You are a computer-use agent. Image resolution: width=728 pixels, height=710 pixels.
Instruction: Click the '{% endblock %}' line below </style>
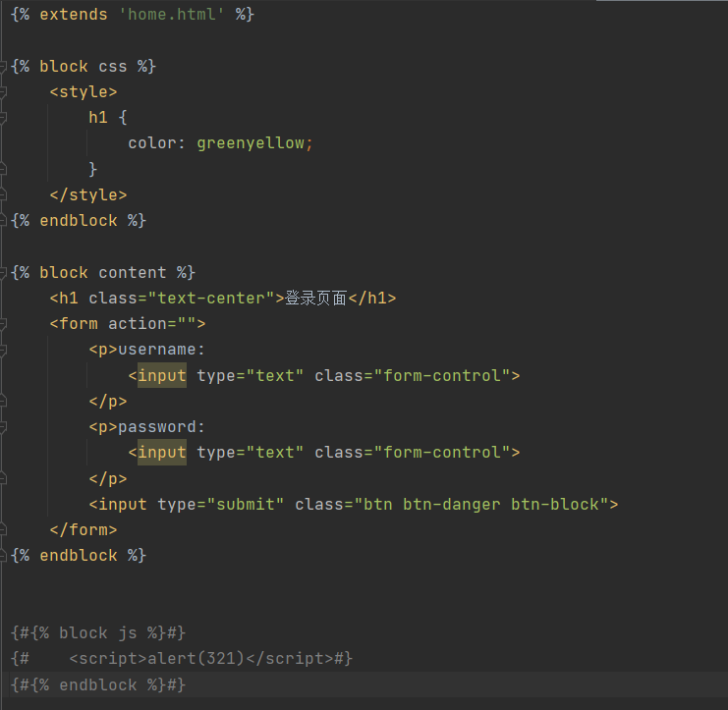click(x=79, y=220)
